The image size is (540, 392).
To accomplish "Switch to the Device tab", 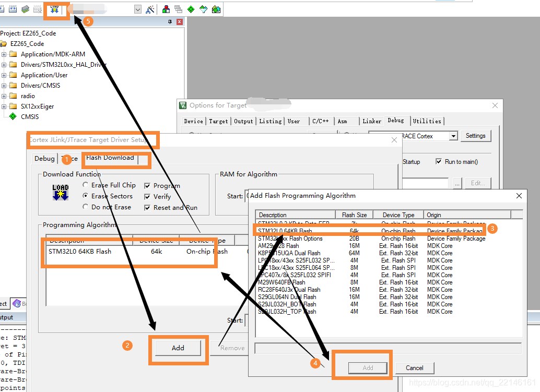I will (194, 121).
